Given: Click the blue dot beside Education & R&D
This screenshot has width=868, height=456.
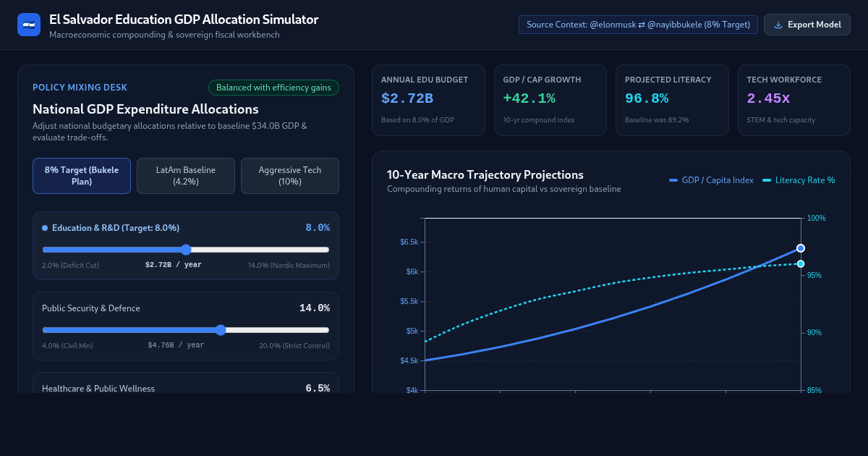Looking at the screenshot, I should point(45,228).
